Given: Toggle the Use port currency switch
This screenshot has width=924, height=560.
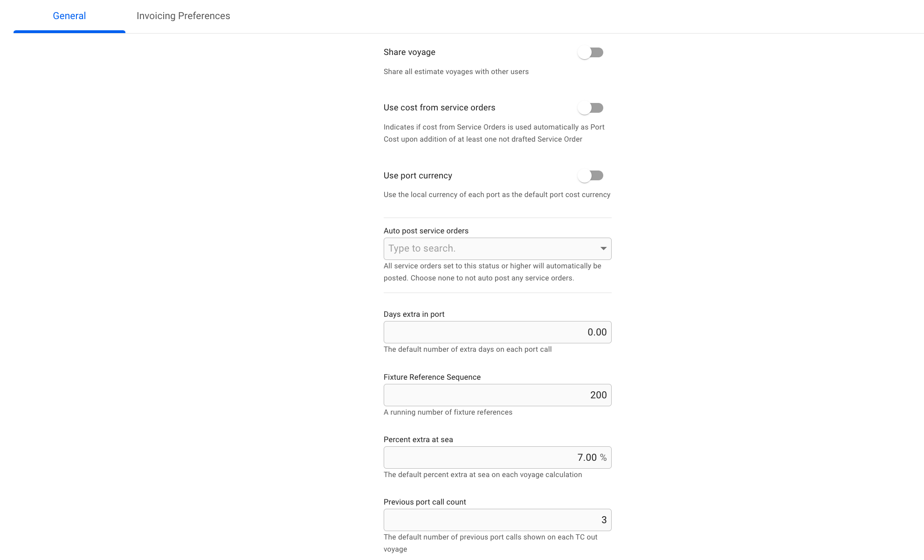Looking at the screenshot, I should point(591,176).
